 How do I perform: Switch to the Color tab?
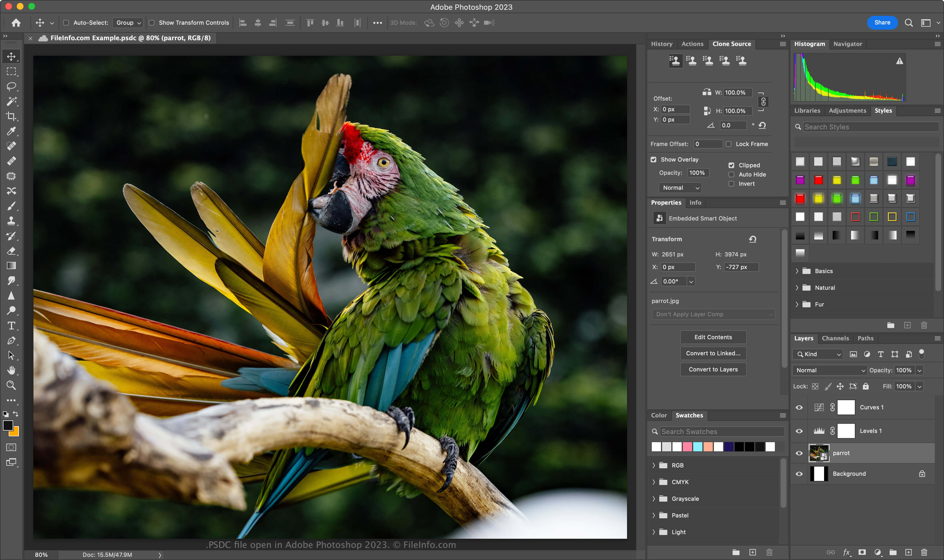point(659,415)
